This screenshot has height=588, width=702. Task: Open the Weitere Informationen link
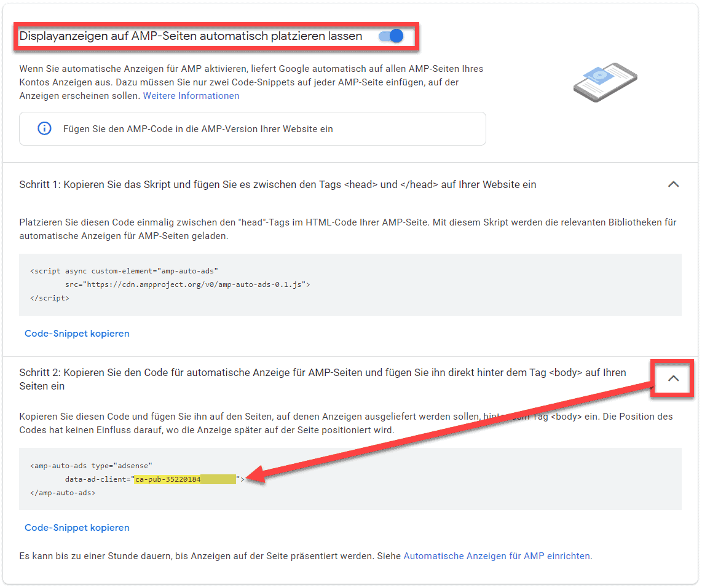tap(191, 96)
